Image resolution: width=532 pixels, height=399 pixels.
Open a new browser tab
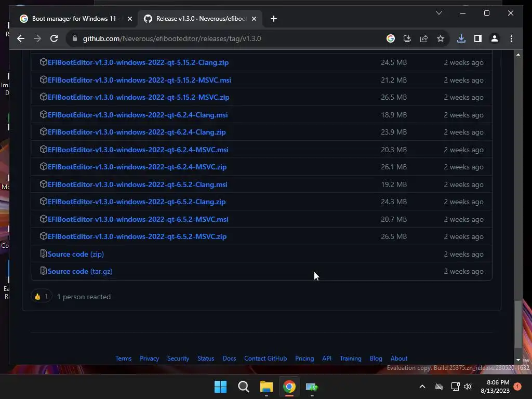[x=274, y=19]
